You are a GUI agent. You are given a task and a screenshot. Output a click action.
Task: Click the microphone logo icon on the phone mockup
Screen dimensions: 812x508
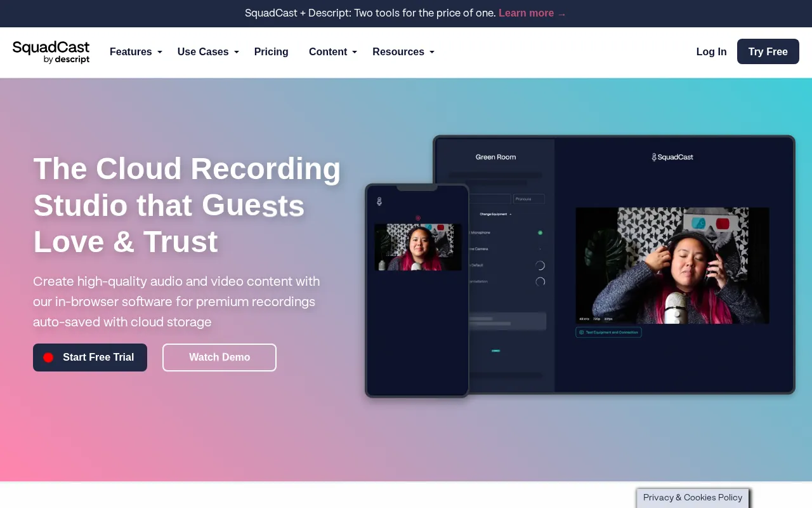[379, 201]
